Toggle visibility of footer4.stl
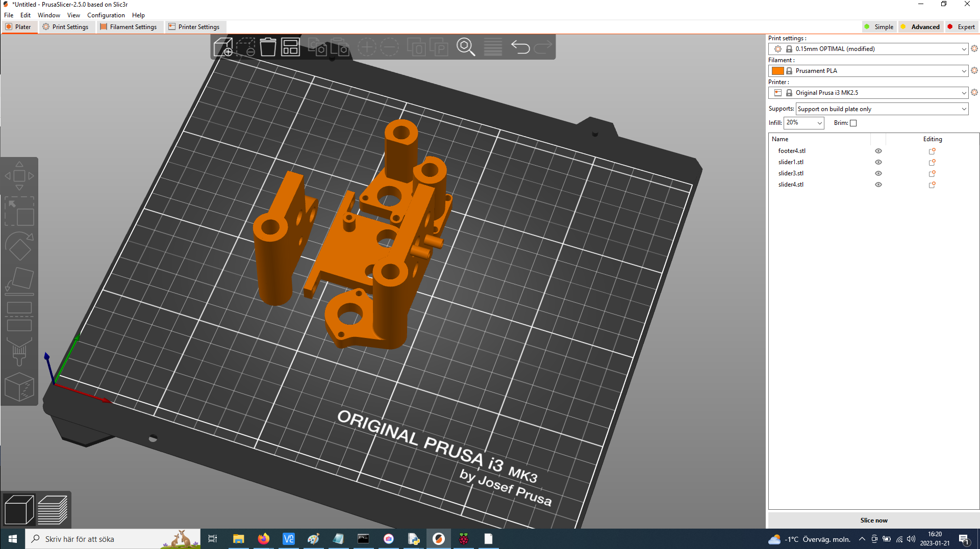 click(x=878, y=150)
